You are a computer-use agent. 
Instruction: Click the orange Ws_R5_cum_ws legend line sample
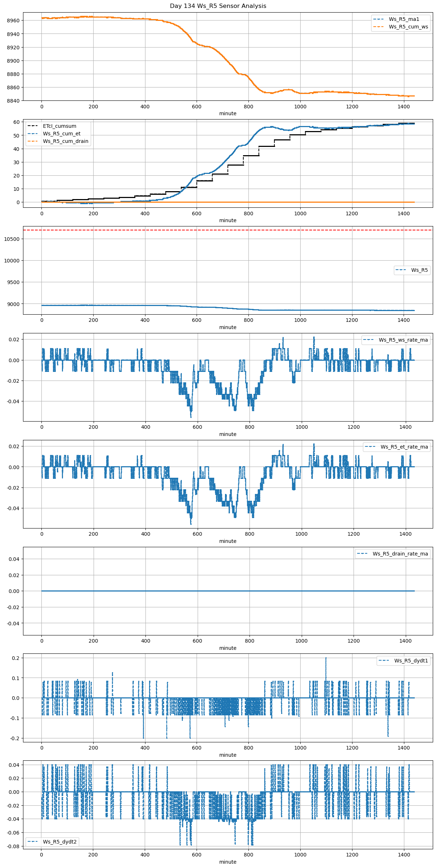pos(379,27)
